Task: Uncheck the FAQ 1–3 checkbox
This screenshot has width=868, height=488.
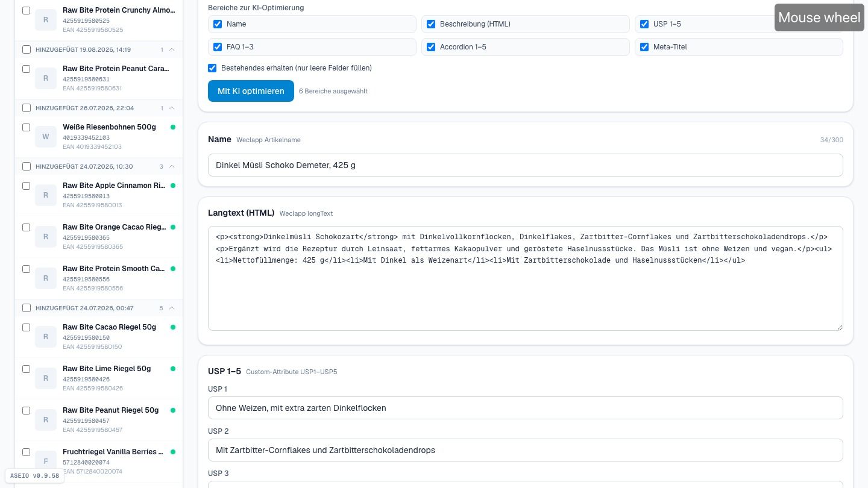Action: [x=218, y=47]
